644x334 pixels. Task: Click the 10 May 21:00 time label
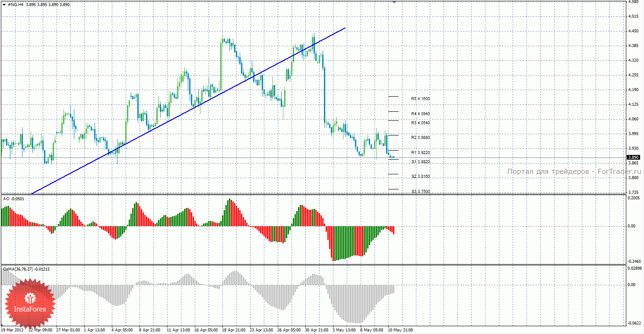[400, 331]
